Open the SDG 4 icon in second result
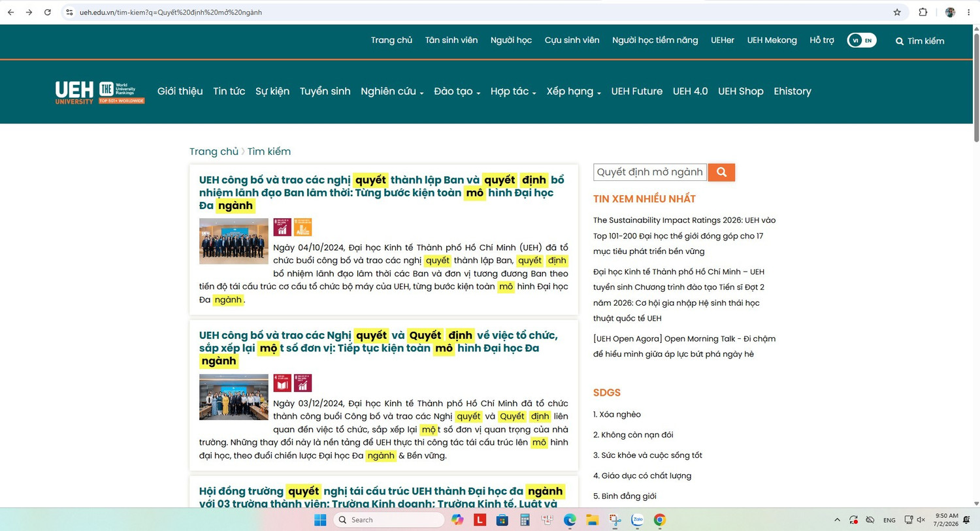Viewport: 980px width, 531px height. coord(282,383)
